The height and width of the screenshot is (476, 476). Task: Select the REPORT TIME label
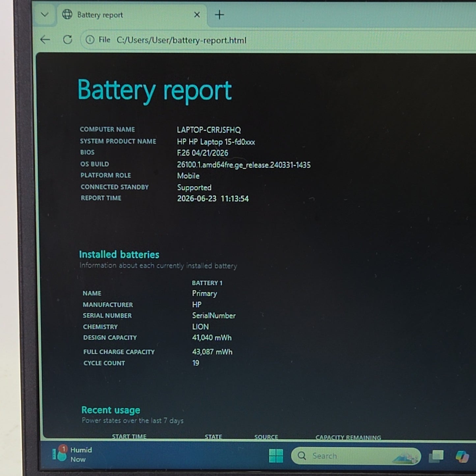[101, 198]
